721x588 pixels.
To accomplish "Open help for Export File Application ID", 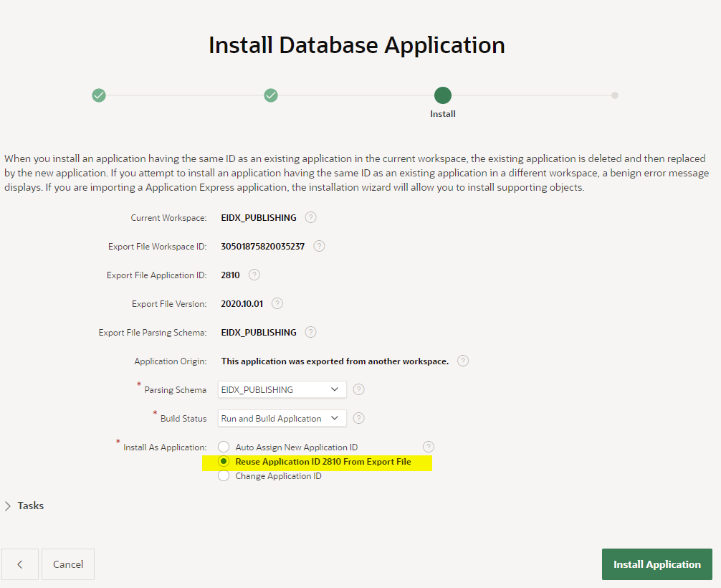I will 254,275.
